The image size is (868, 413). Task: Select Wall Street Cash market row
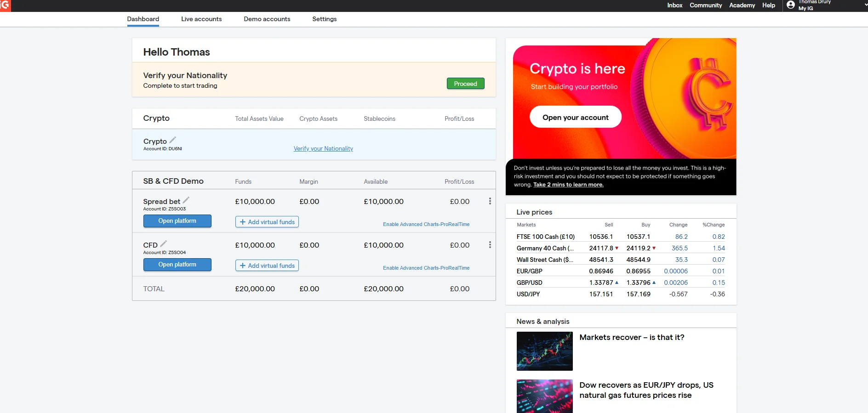pos(621,260)
